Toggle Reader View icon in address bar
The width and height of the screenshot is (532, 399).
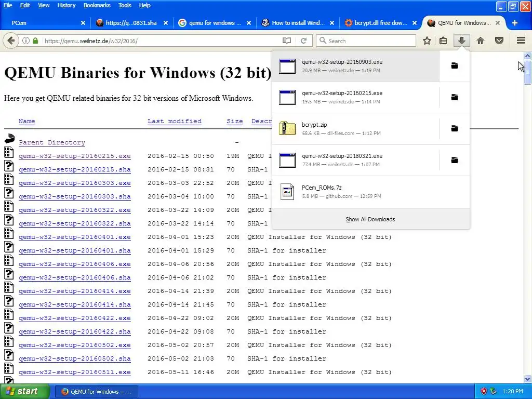287,41
